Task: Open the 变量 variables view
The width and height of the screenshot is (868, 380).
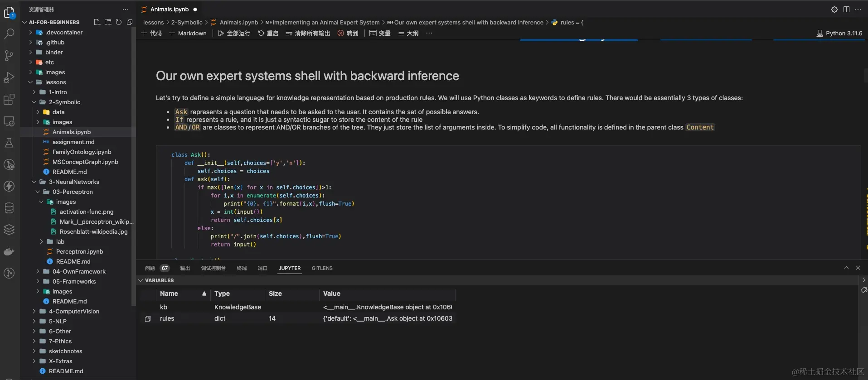Action: point(380,33)
